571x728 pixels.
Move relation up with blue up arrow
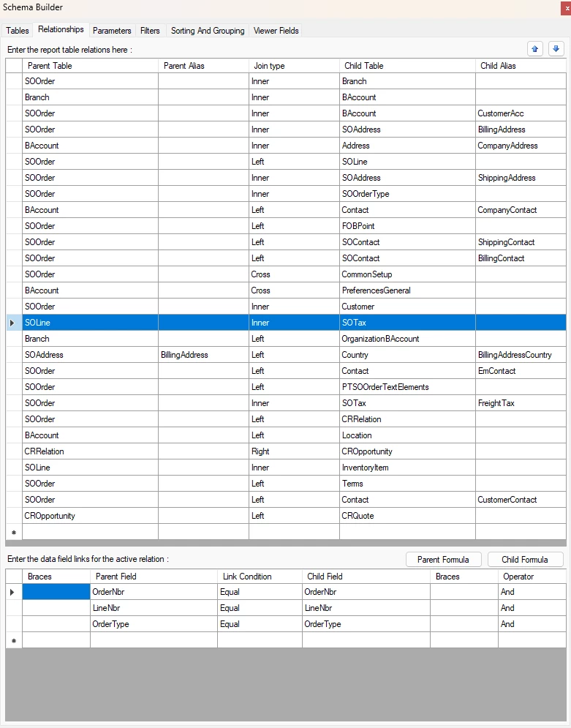[x=535, y=48]
